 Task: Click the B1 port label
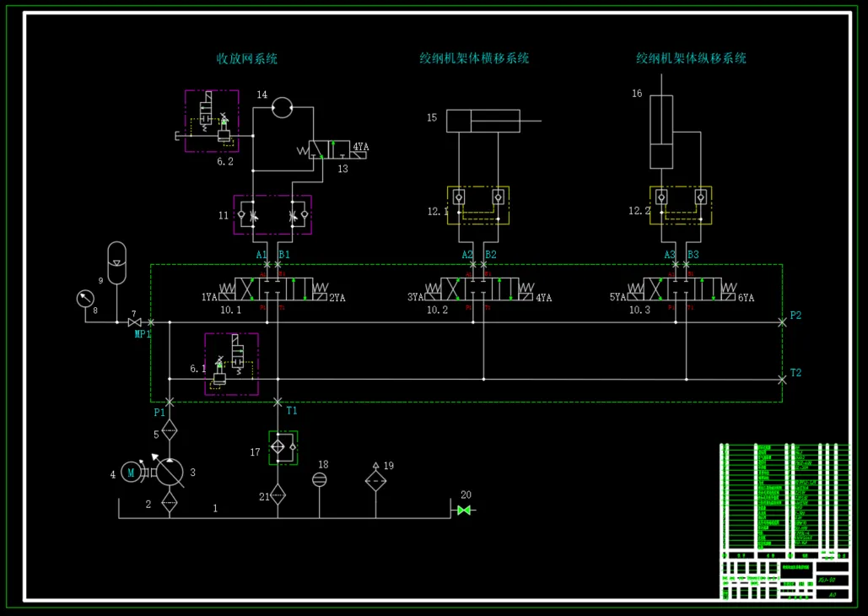284,255
